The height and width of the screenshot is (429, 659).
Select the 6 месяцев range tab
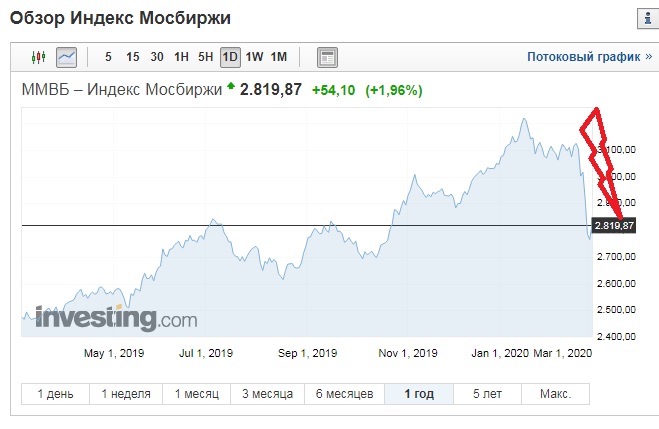click(342, 394)
